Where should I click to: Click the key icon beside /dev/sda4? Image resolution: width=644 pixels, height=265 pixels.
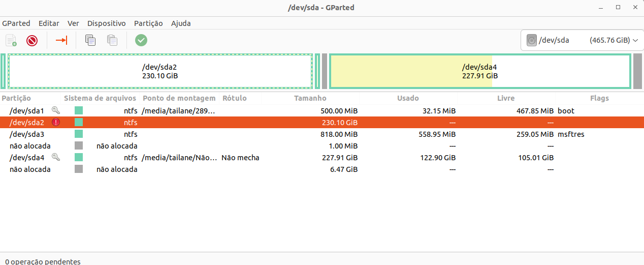56,158
